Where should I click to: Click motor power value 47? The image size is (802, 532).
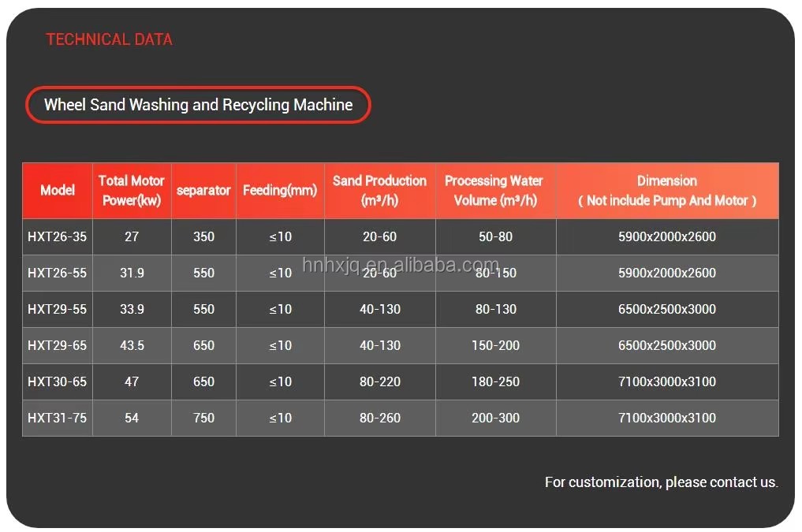[x=132, y=381]
